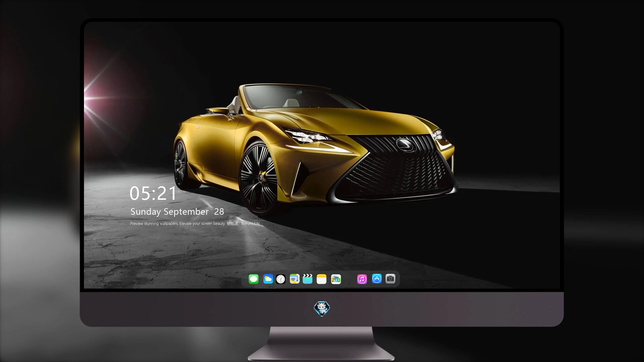Open the Newsstand app in the dock

(336, 279)
